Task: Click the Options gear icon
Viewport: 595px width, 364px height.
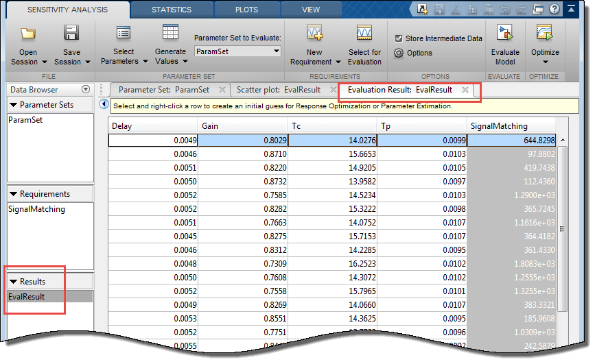Action: coord(399,53)
